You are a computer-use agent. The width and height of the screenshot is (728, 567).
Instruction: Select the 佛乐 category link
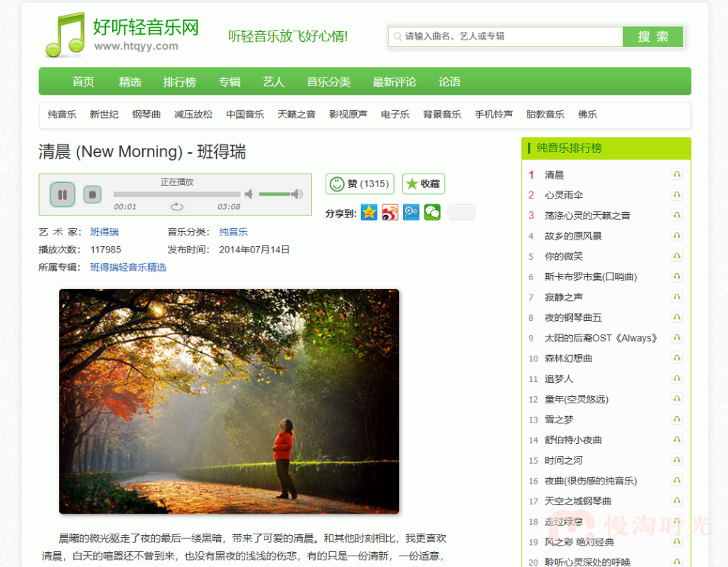[x=587, y=115]
